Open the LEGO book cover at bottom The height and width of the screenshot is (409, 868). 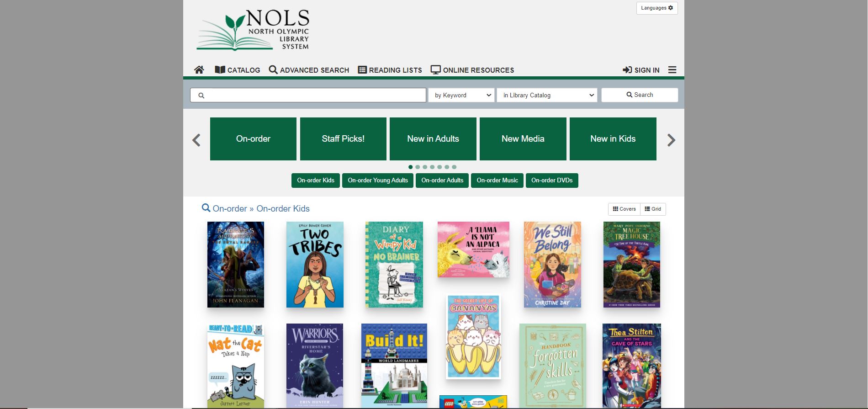tap(473, 402)
